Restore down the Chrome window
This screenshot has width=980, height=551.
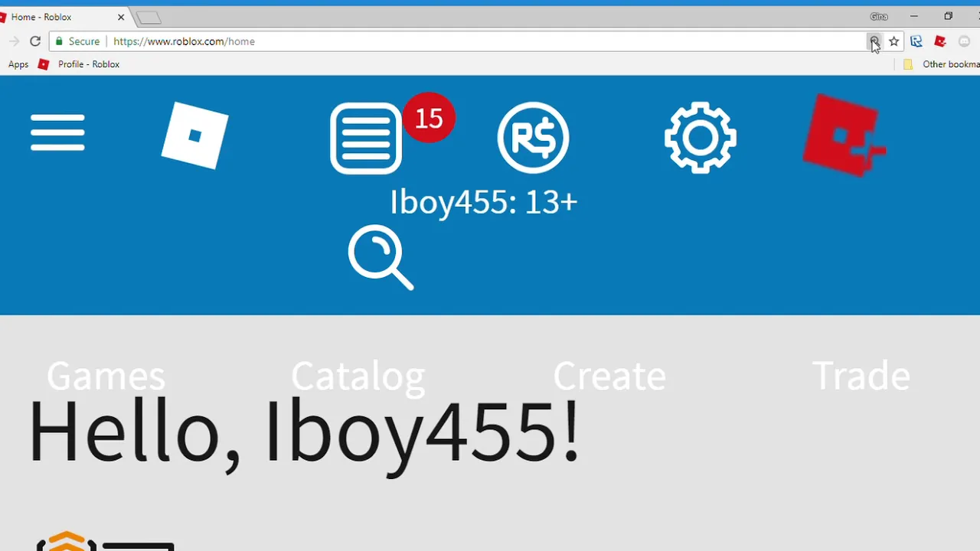coord(949,16)
